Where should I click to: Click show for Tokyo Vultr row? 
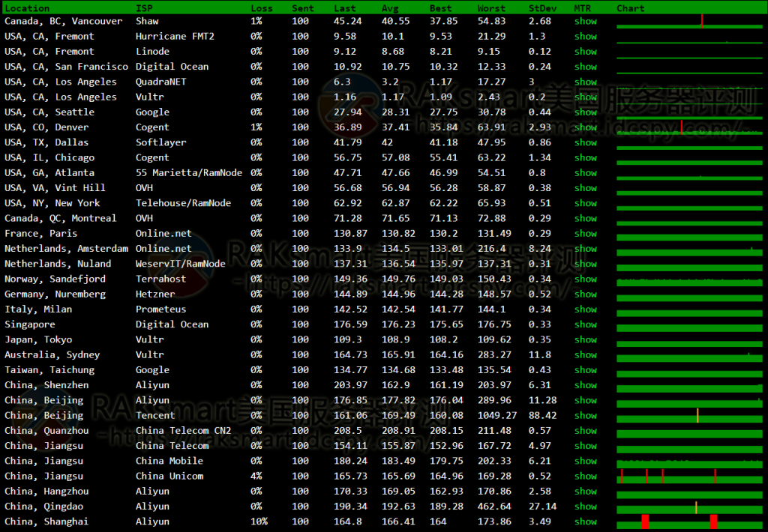(x=585, y=339)
